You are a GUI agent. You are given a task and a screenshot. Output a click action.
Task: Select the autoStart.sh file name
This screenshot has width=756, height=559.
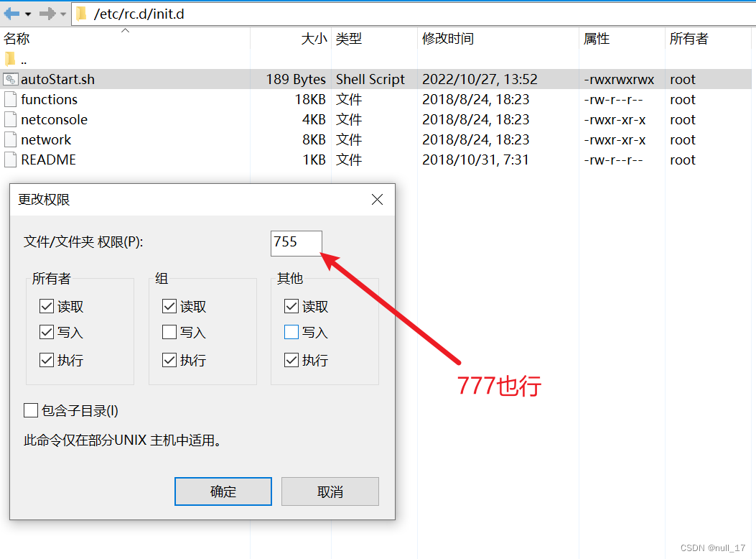[x=58, y=79]
